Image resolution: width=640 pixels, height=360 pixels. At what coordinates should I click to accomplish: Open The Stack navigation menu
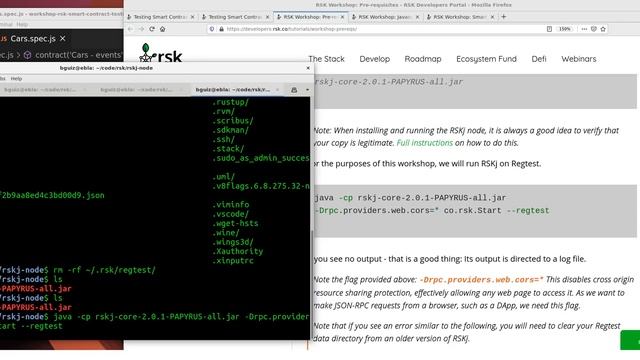pos(326,59)
